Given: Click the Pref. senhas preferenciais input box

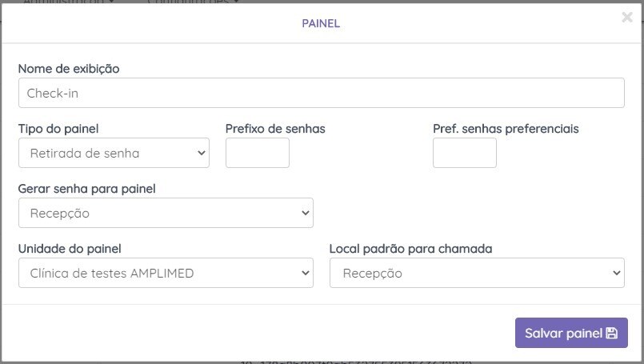Looking at the screenshot, I should click(x=464, y=153).
